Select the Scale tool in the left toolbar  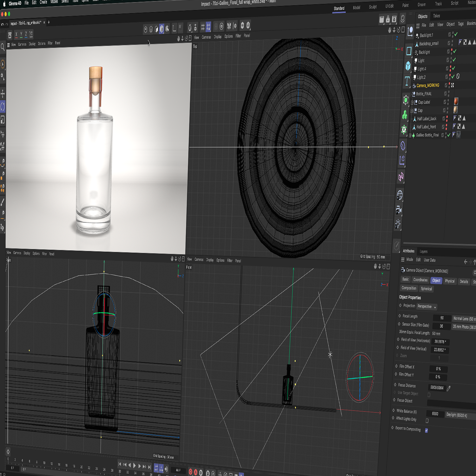click(3, 119)
